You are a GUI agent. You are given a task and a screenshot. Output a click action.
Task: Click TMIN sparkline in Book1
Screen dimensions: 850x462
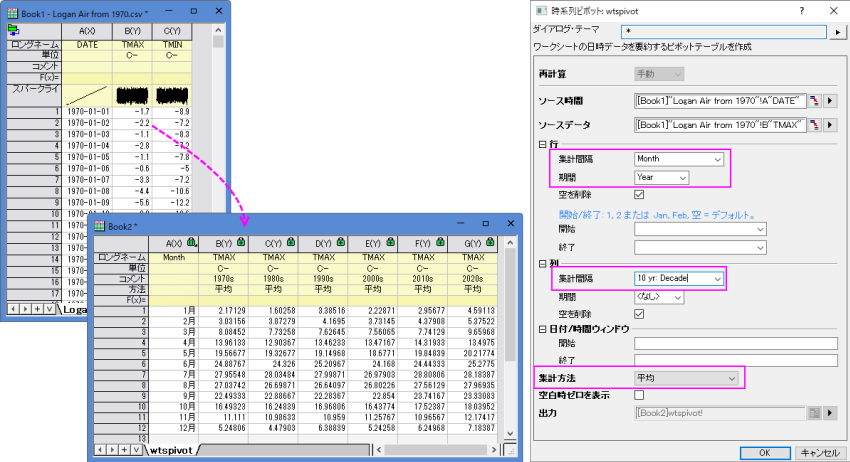click(x=172, y=96)
